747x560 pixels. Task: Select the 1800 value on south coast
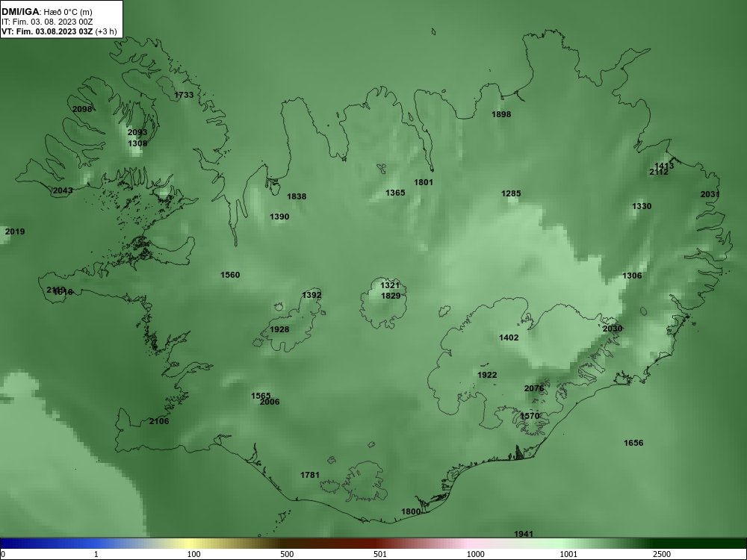411,511
